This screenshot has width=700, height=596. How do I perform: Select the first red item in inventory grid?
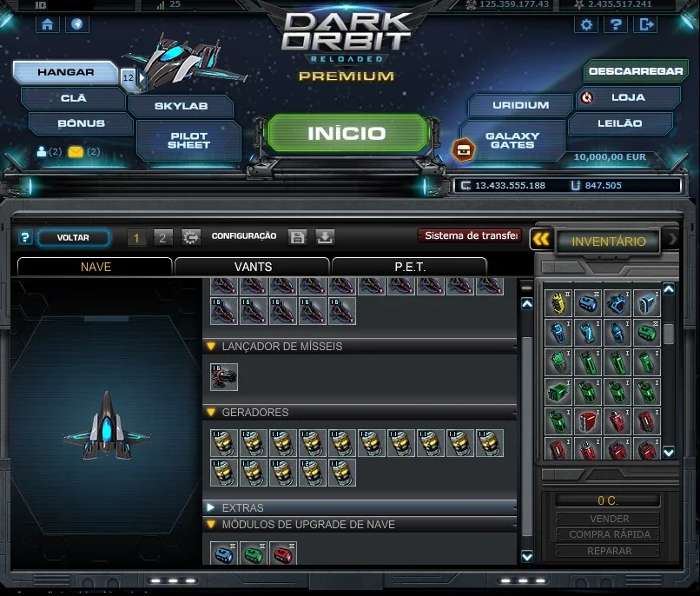pyautogui.click(x=587, y=421)
